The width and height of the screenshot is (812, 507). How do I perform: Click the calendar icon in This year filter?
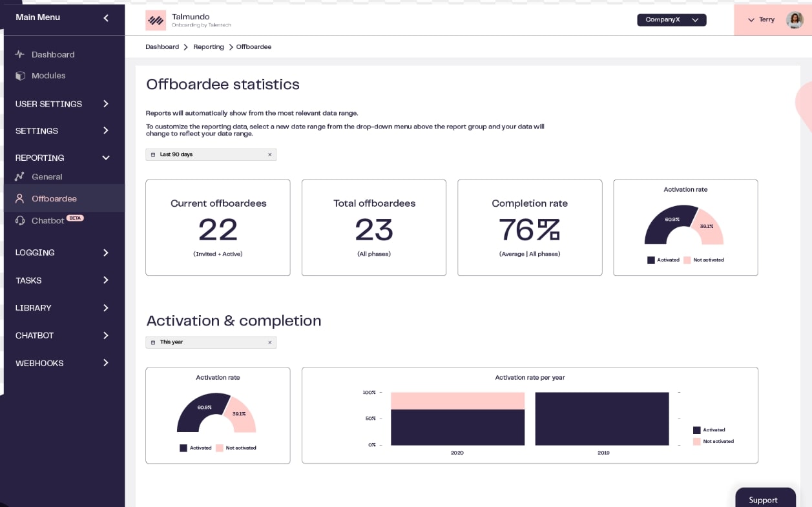click(x=153, y=342)
